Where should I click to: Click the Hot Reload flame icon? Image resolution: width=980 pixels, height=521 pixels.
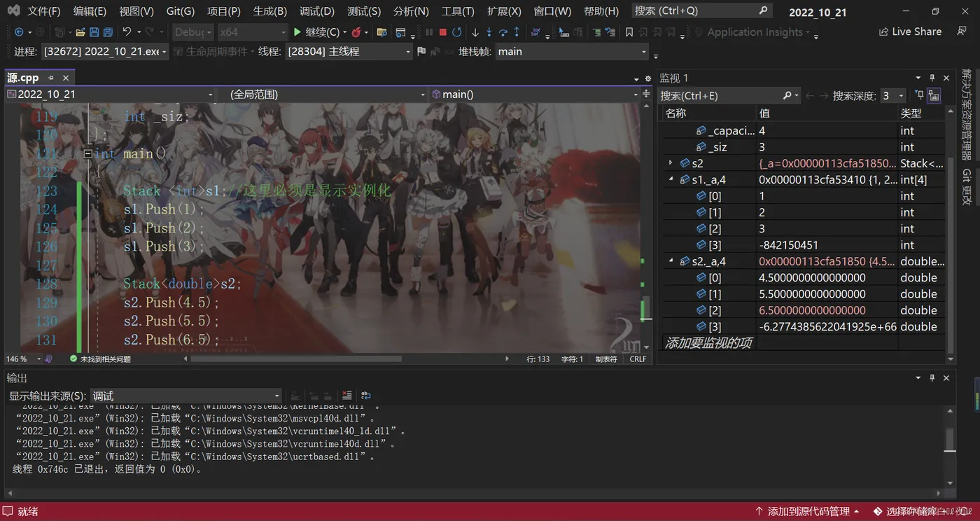(x=356, y=32)
